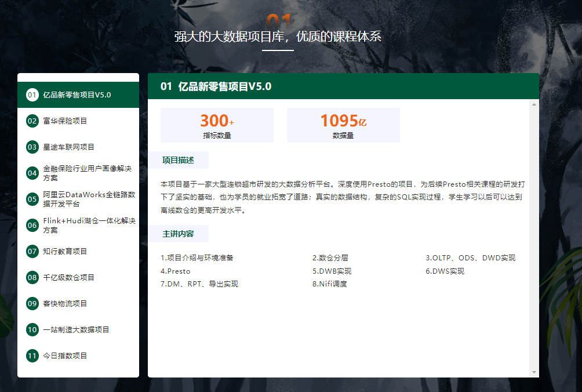Click the 04 numbered circle icon

click(x=32, y=173)
